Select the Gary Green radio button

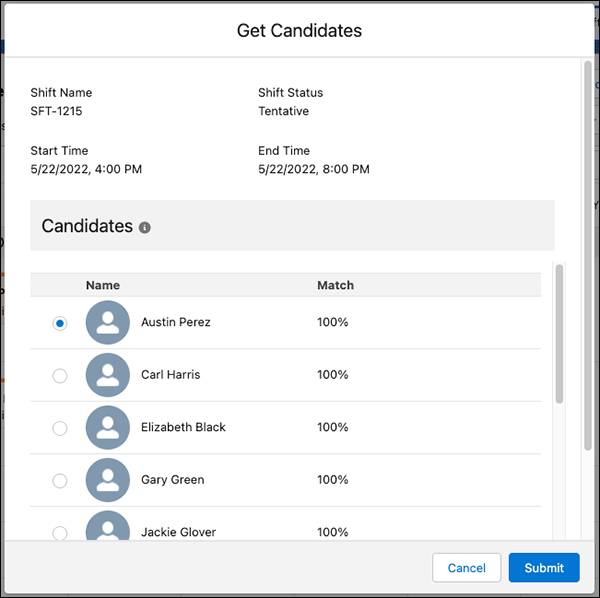(60, 481)
